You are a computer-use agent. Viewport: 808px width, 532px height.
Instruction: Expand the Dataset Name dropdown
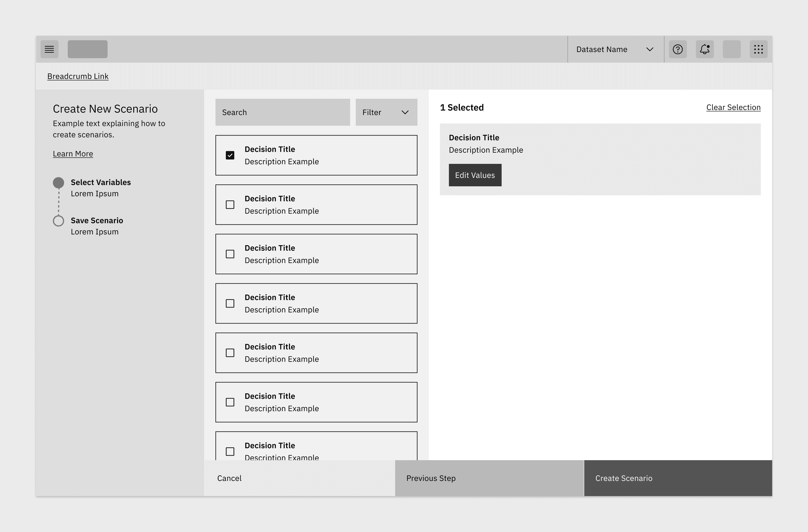tap(615, 49)
